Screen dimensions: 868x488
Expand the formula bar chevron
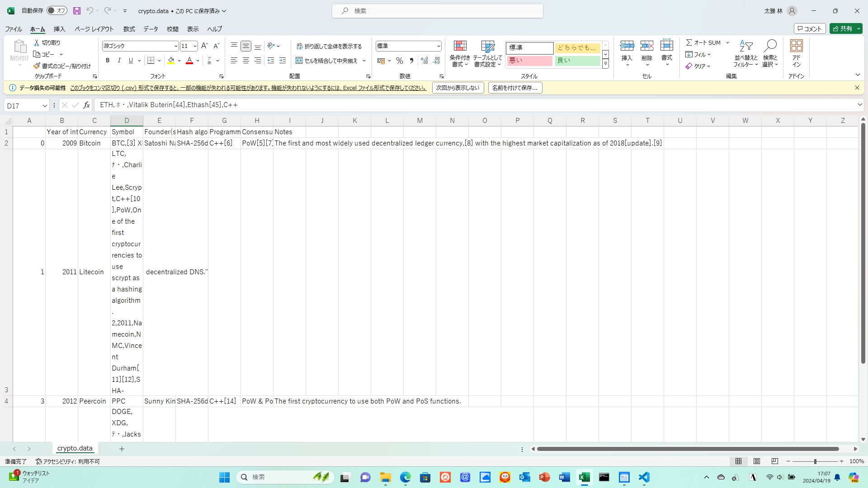pos(859,105)
